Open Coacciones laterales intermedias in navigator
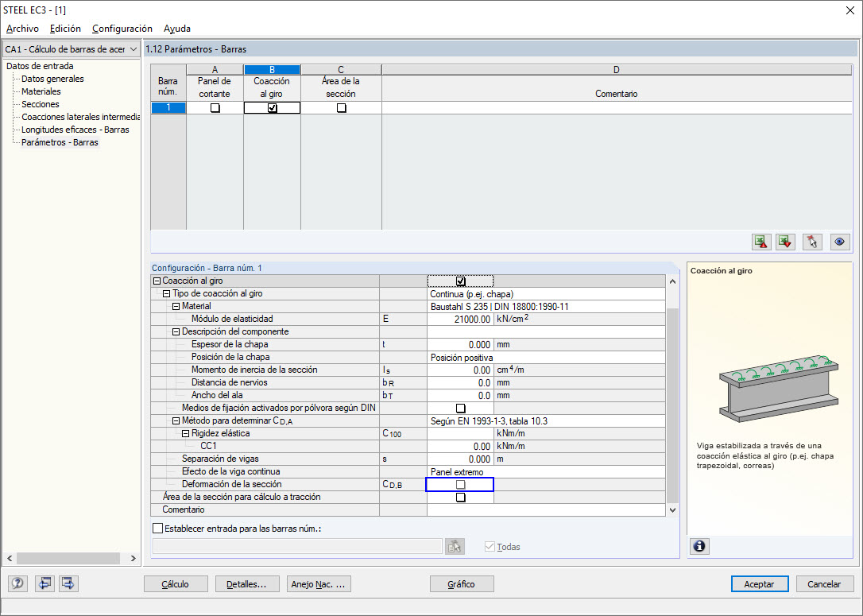The width and height of the screenshot is (863, 616). (x=80, y=117)
